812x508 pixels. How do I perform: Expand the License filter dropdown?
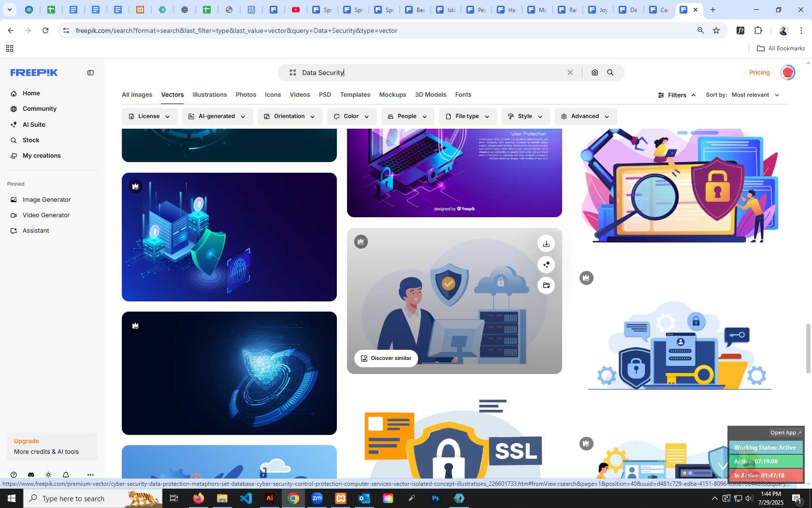149,117
